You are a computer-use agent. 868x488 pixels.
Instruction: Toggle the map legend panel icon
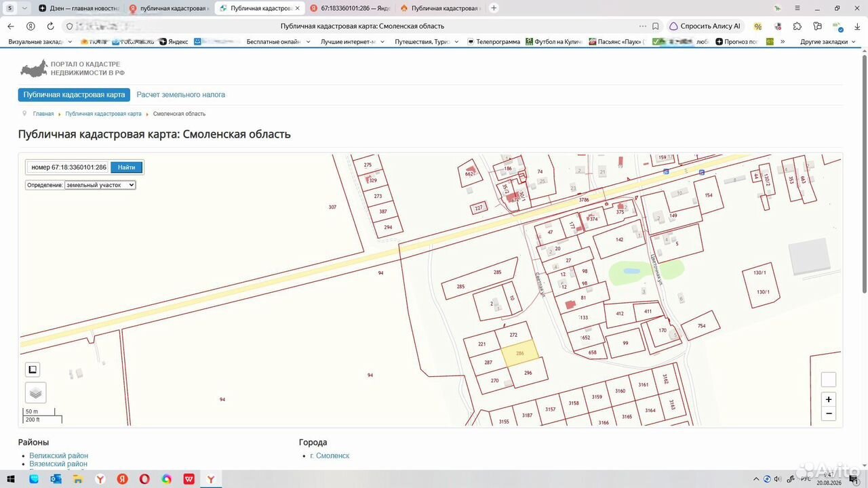coord(32,369)
